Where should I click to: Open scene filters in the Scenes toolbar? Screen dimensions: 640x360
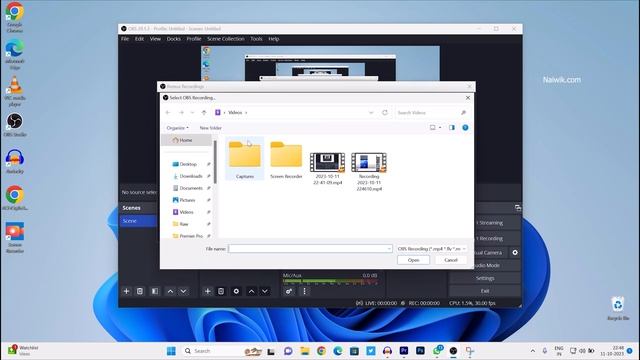(x=155, y=291)
